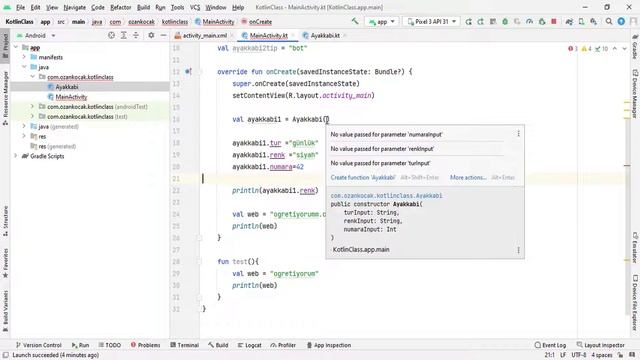Open Pixel 3 API 31 device dropdown

coord(431,22)
